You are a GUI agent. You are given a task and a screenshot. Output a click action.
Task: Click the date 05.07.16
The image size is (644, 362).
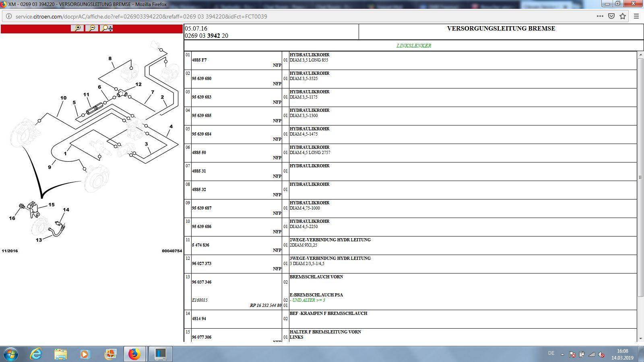(196, 29)
